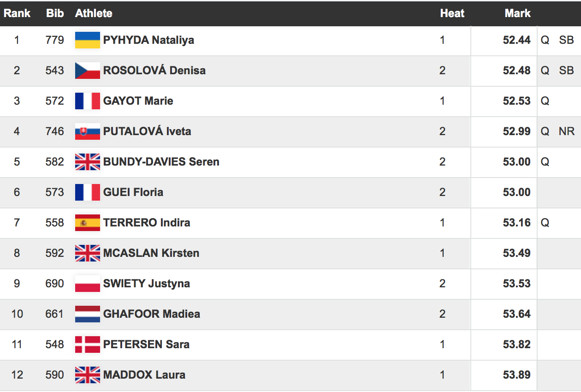Click the Poland flag beside SWIETY Justyna
Viewport: 581px width, 392px height.
click(x=88, y=284)
